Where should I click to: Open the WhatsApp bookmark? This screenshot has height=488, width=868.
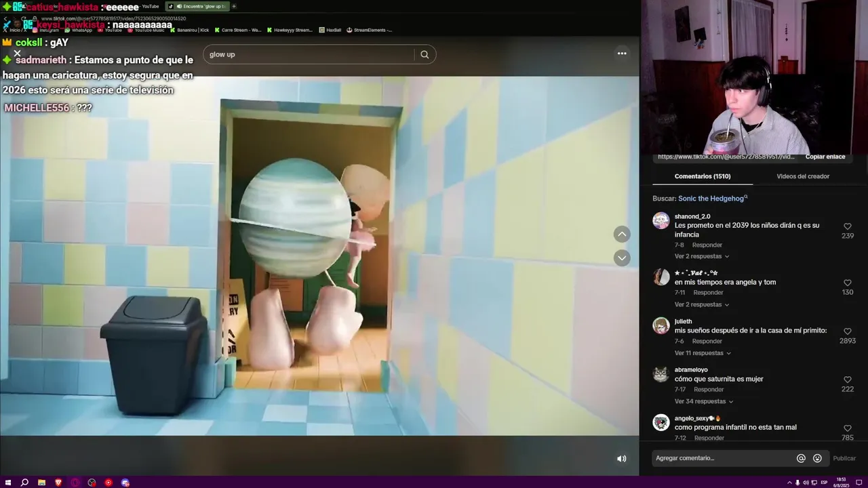[79, 30]
